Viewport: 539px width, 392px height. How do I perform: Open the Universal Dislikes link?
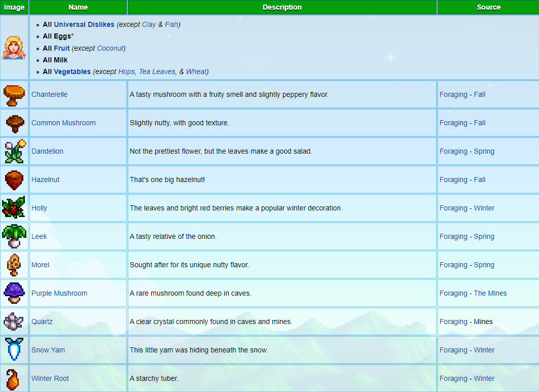pos(84,24)
